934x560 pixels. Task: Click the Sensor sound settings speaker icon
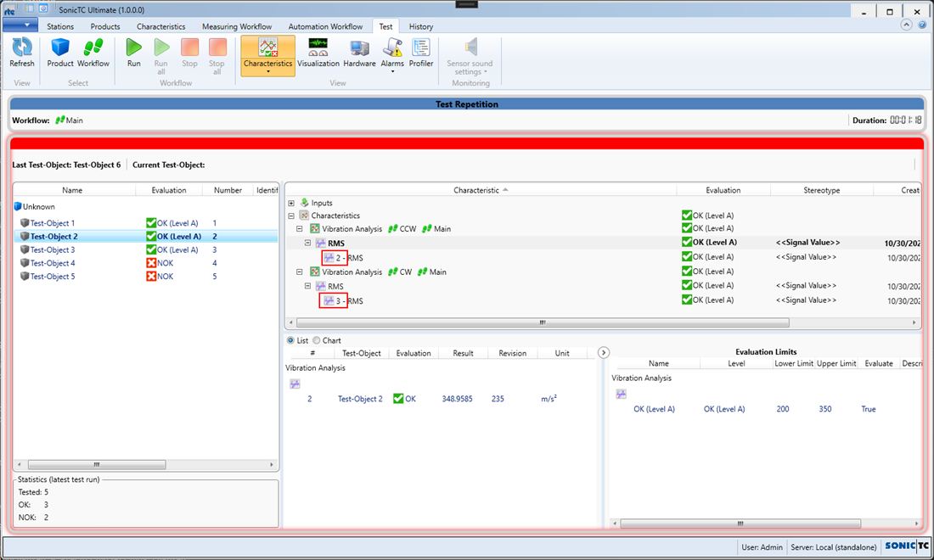coord(470,47)
